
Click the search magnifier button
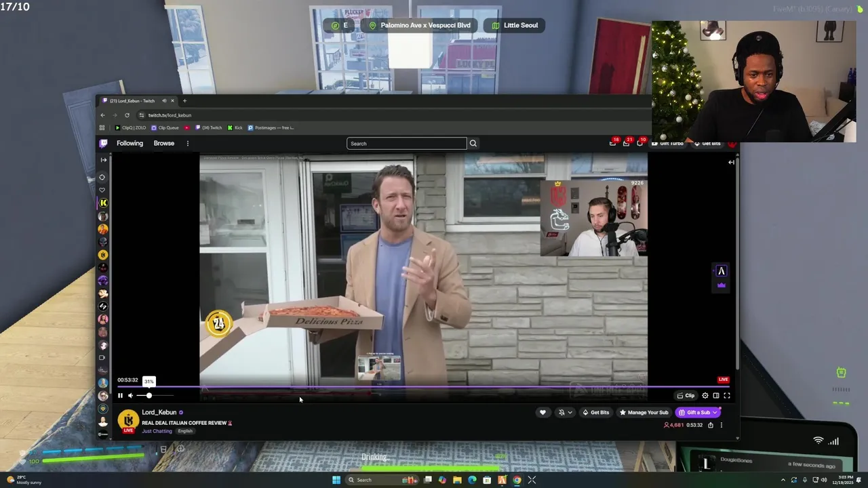click(473, 143)
